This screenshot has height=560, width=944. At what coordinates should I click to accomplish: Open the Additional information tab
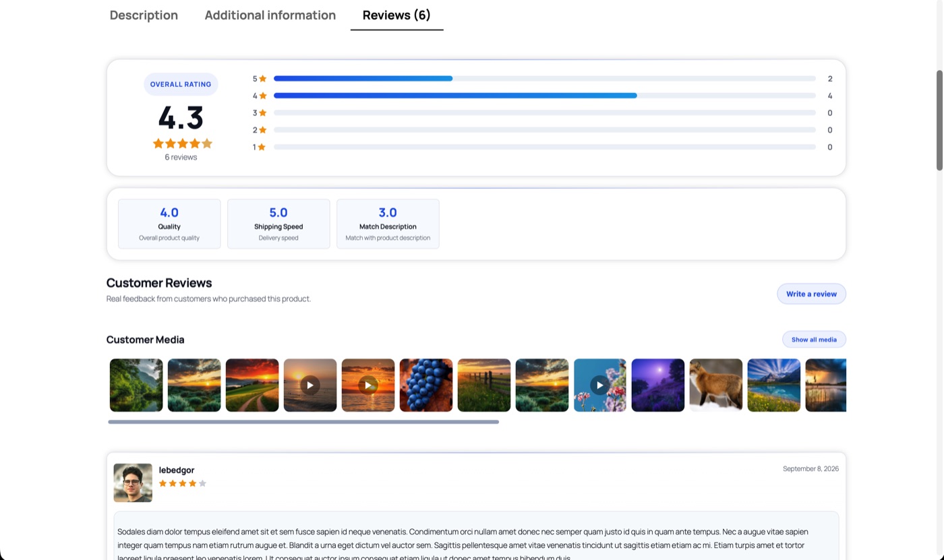(x=270, y=15)
